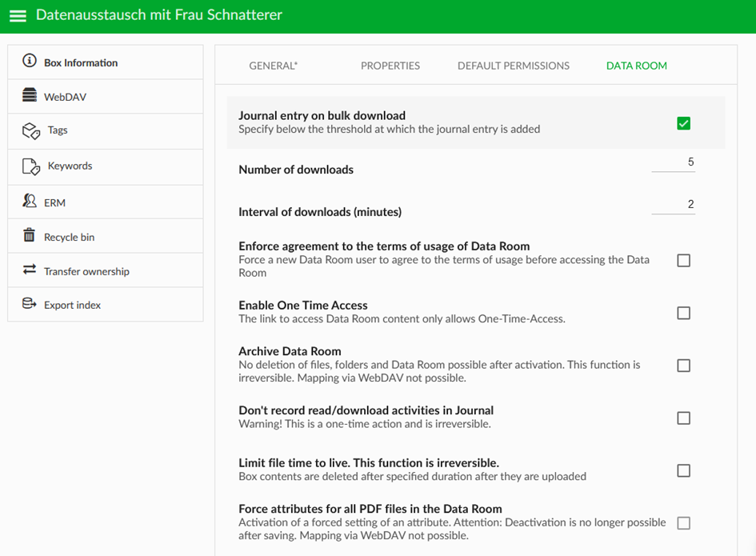Open the hamburger menu icon

tap(18, 16)
